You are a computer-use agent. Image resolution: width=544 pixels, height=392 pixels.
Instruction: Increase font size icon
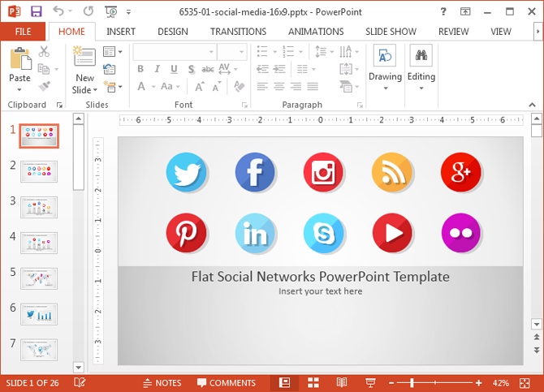200,86
